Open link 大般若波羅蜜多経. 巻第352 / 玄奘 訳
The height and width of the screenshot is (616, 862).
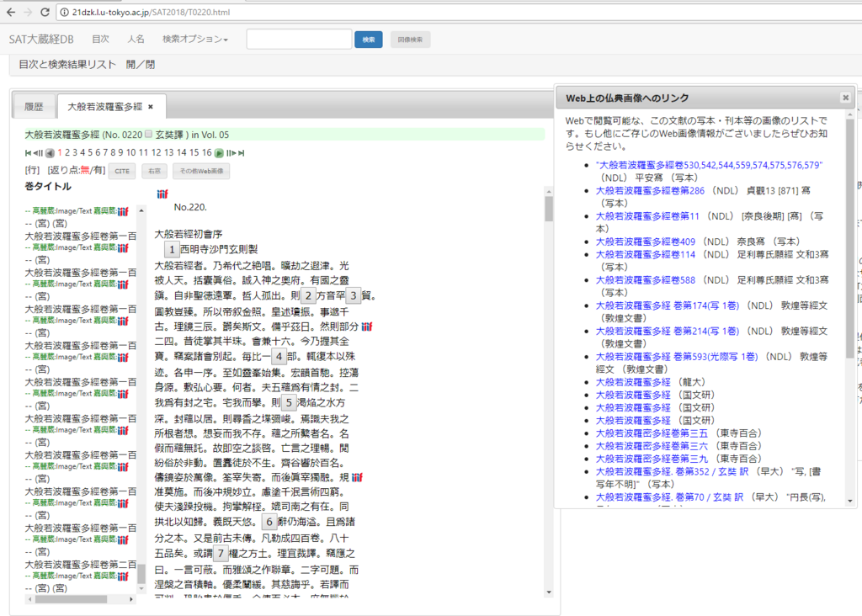(x=672, y=471)
